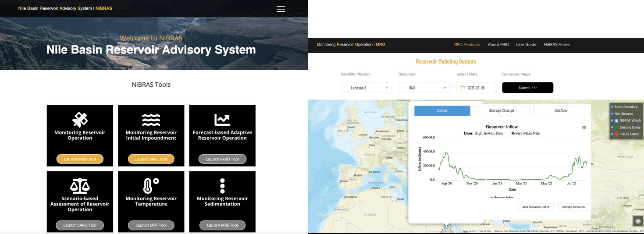
Task: Click the water waves Initial Impoundment icon
Action: pyautogui.click(x=151, y=120)
